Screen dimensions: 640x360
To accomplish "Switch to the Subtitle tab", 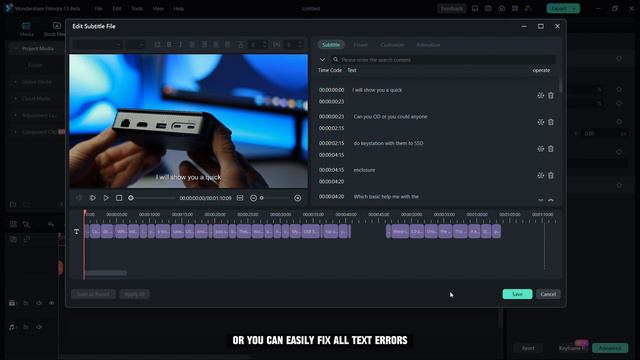I will 331,44.
